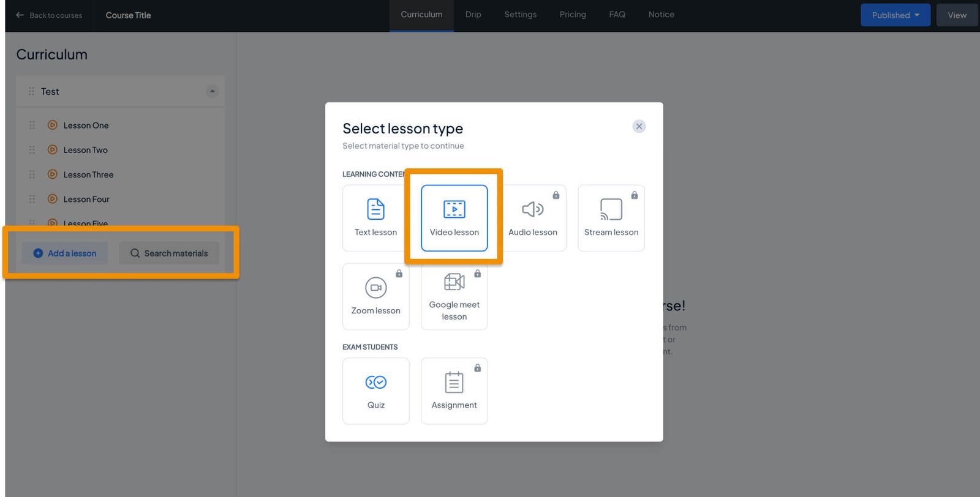Click the drag handle beside Test section
Screen dimensions: 980x497
31,91
